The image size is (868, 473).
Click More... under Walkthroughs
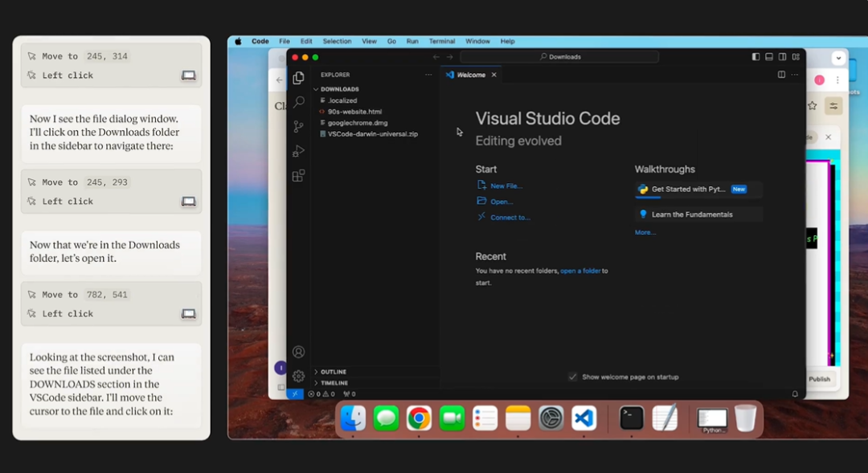click(645, 232)
